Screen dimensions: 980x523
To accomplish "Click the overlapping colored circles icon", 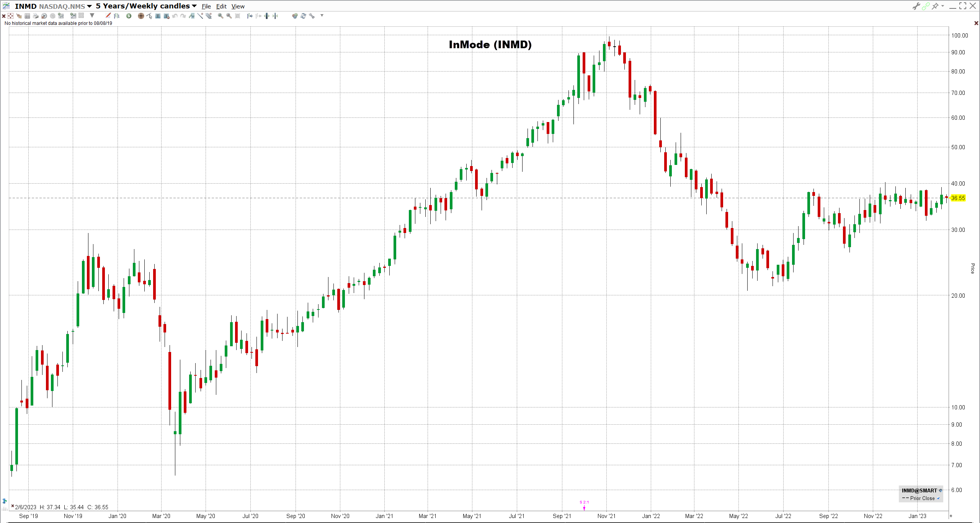I will coord(294,16).
